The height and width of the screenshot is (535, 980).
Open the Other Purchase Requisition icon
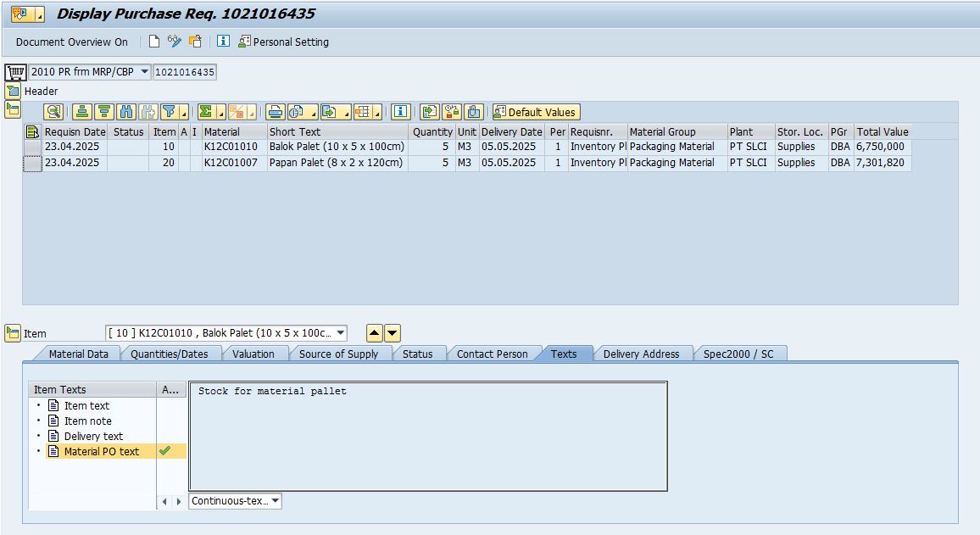196,42
